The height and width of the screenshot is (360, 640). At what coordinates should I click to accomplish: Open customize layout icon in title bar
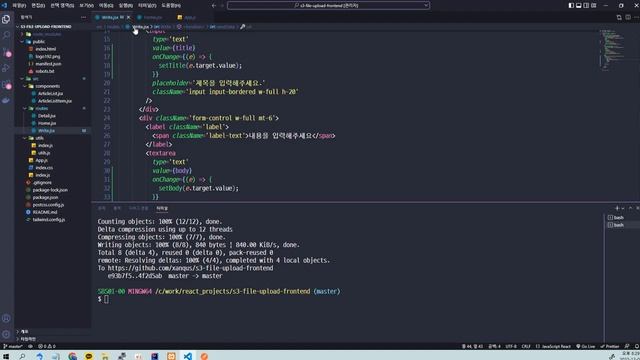594,5
